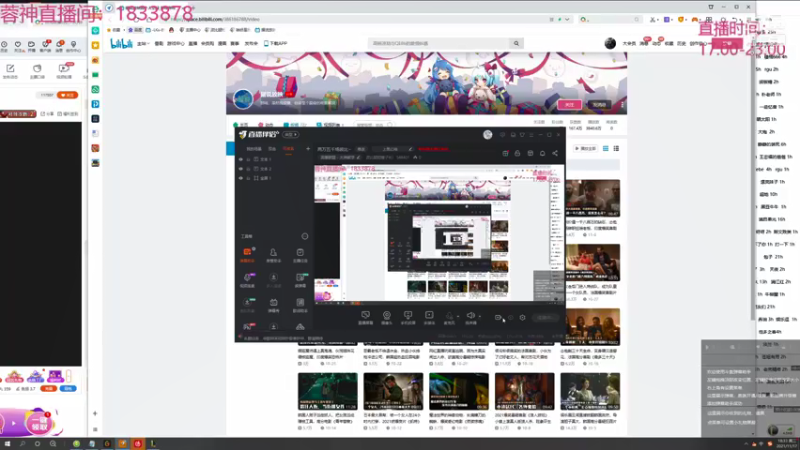Viewport: 800px width, 450px height.
Task: Click the camera source button in bottom bar
Action: point(387,317)
